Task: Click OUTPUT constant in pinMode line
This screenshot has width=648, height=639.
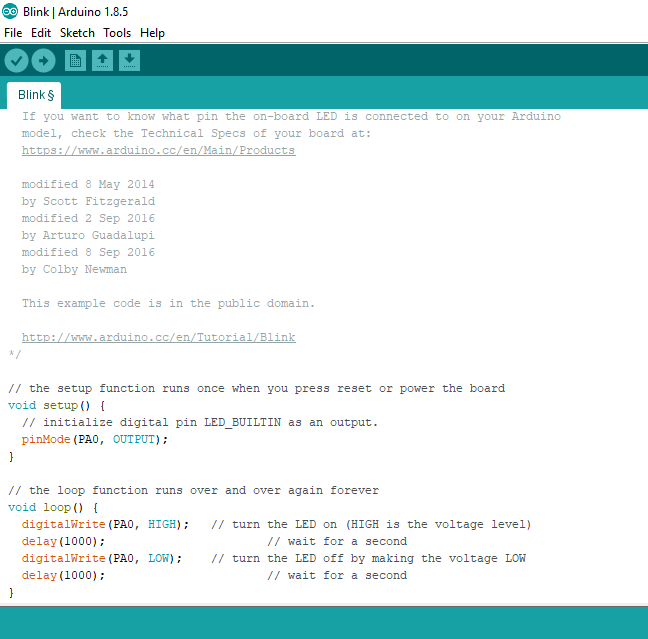Action: 133,439
